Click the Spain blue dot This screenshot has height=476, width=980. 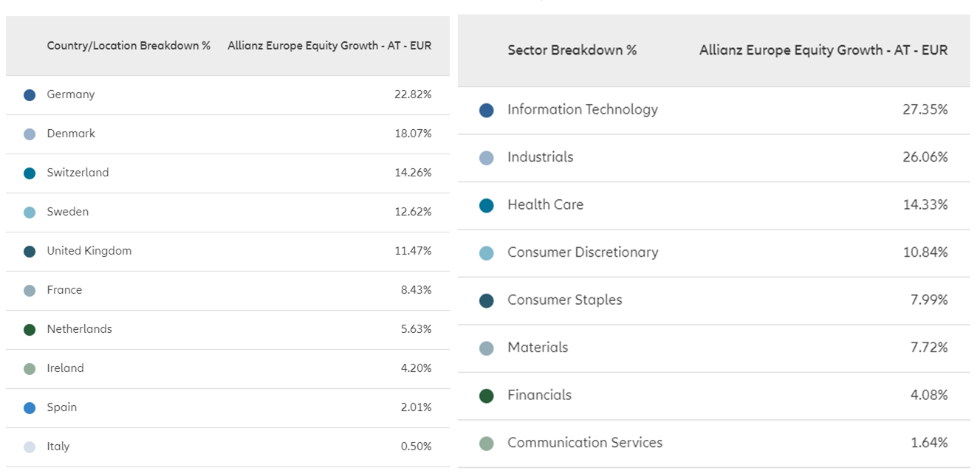pos(30,408)
